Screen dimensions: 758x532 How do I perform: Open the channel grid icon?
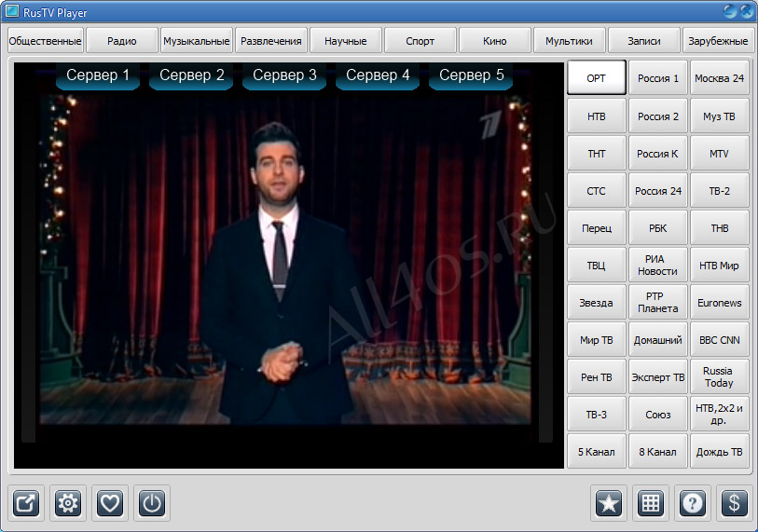[x=651, y=503]
